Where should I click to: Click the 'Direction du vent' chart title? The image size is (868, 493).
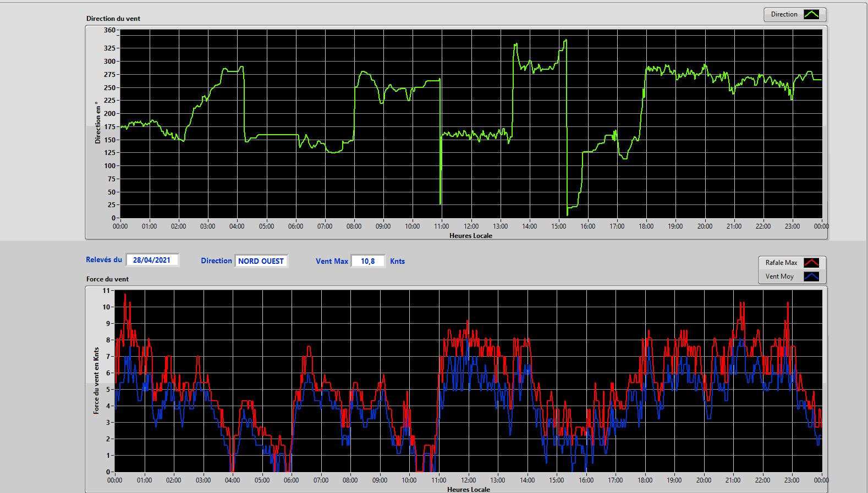point(113,18)
